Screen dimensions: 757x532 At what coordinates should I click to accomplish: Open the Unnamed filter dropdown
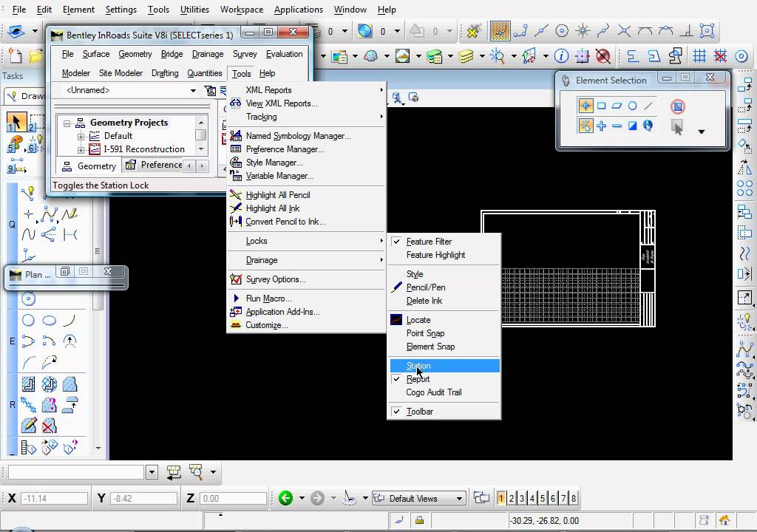tap(193, 90)
